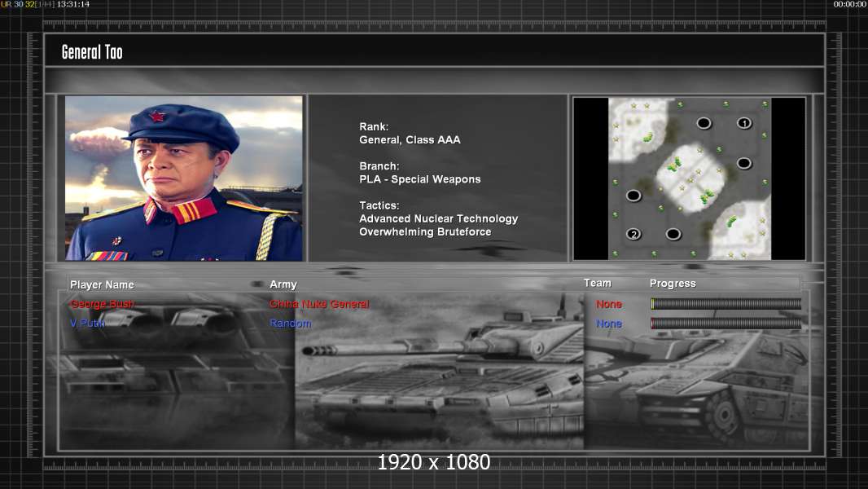Click the 00:00:00 timer readout
868x489 pixels.
coord(850,4)
